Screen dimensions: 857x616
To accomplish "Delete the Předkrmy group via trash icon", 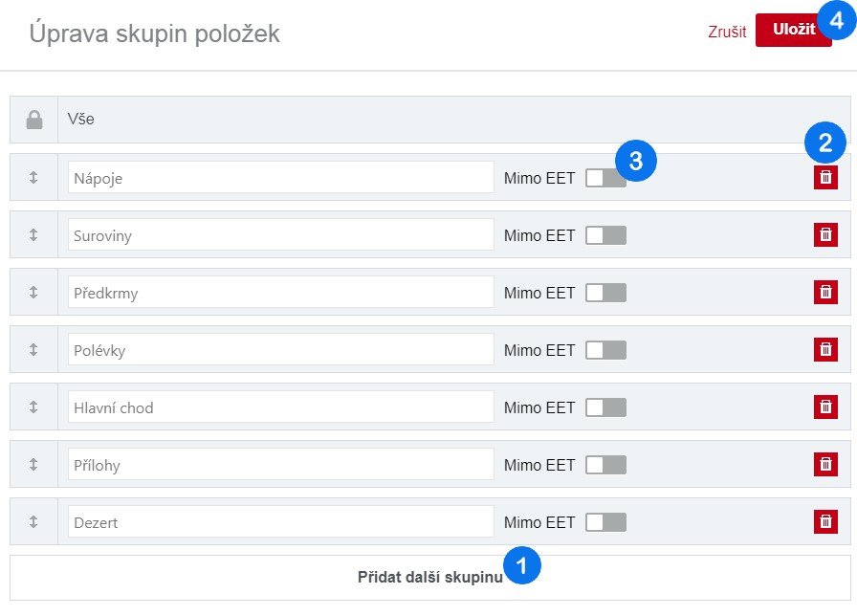I will (824, 292).
